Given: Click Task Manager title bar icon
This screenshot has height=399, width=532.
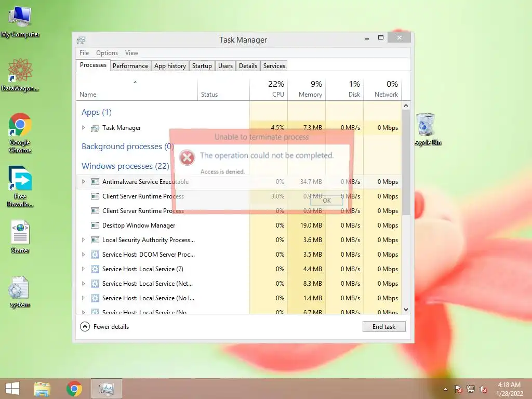Looking at the screenshot, I should 81,41.
